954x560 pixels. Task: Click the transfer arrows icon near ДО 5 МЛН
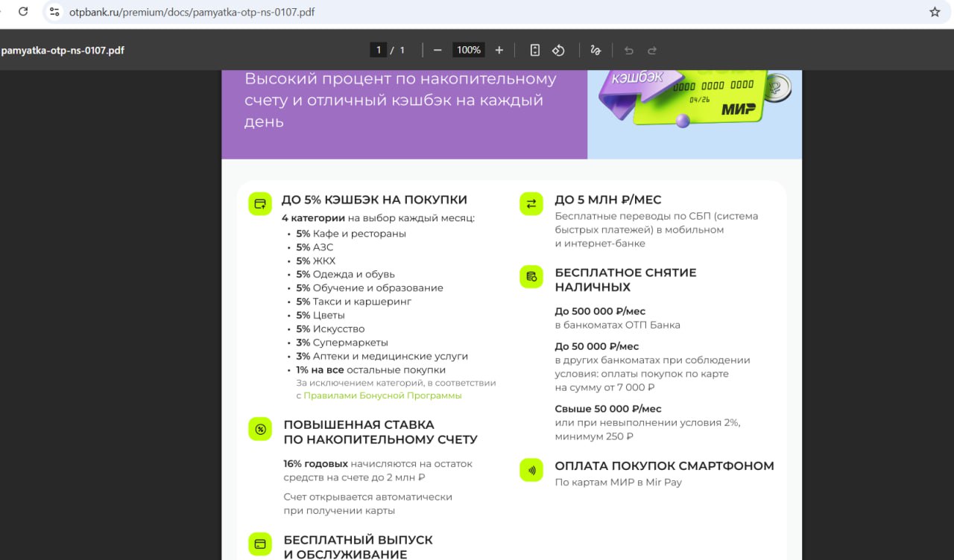[x=531, y=203]
